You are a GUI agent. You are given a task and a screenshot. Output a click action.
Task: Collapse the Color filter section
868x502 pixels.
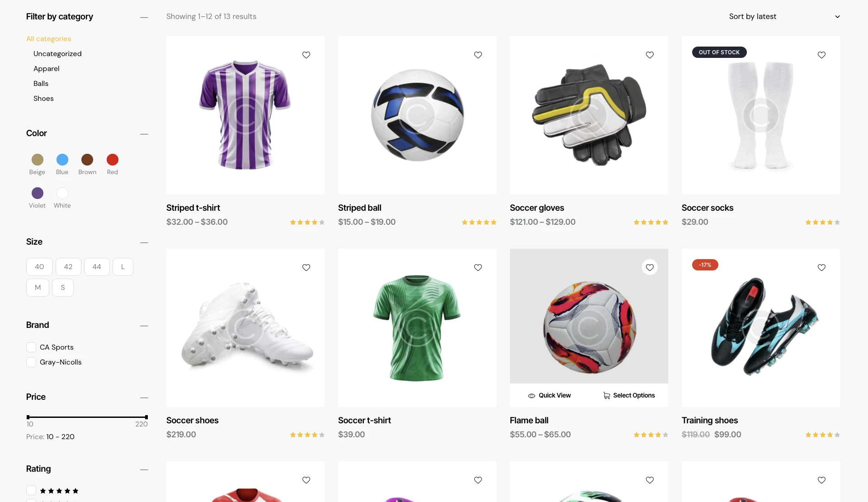point(144,134)
